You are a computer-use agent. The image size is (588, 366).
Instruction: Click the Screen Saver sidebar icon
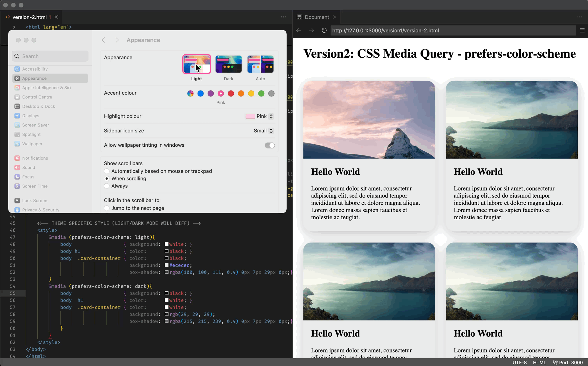(17, 125)
